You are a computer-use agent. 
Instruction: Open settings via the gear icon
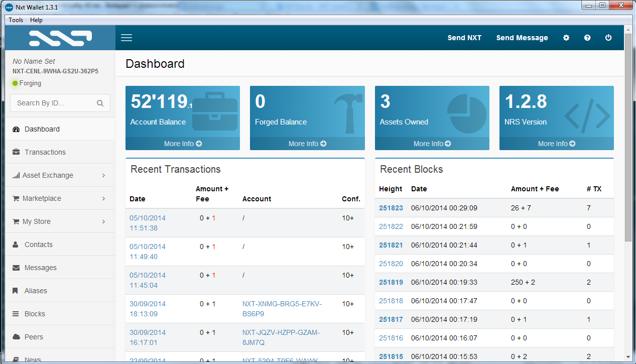coord(566,38)
